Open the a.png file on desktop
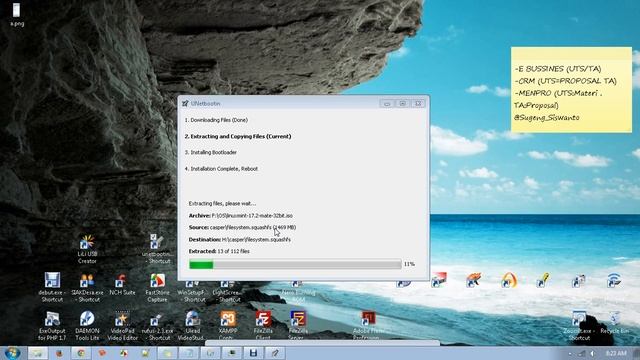Image resolution: width=640 pixels, height=360 pixels. coord(17,14)
